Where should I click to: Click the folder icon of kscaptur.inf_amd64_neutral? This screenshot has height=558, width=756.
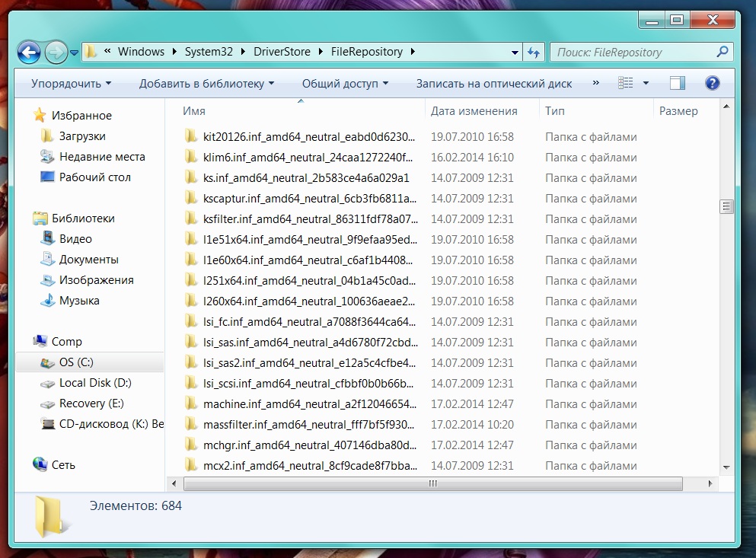point(191,198)
